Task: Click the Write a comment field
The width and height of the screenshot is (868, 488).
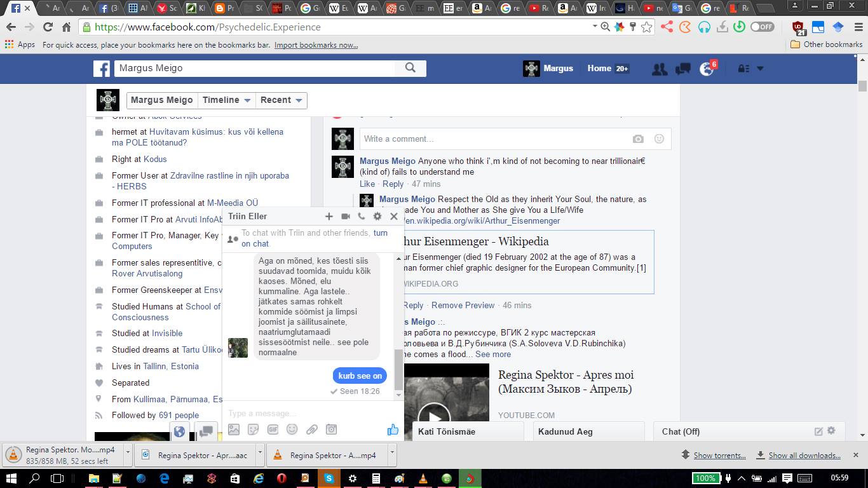Action: pyautogui.click(x=496, y=139)
